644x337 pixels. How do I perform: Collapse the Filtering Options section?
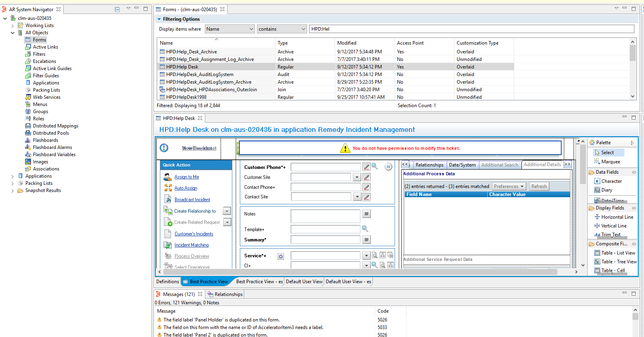point(159,19)
